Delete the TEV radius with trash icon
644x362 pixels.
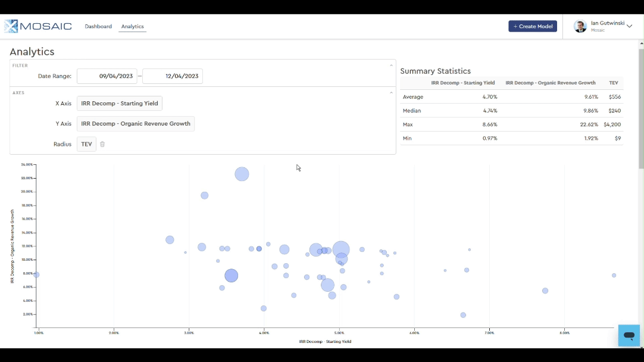(102, 144)
